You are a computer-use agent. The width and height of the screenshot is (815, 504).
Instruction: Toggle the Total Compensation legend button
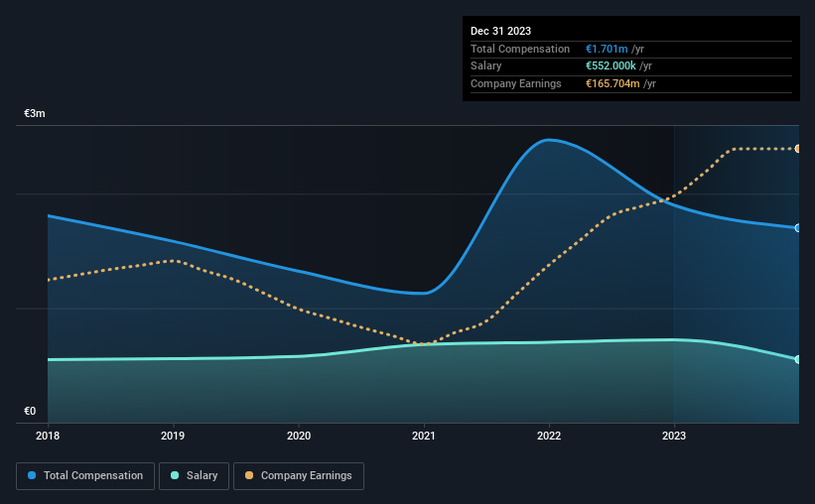point(85,476)
